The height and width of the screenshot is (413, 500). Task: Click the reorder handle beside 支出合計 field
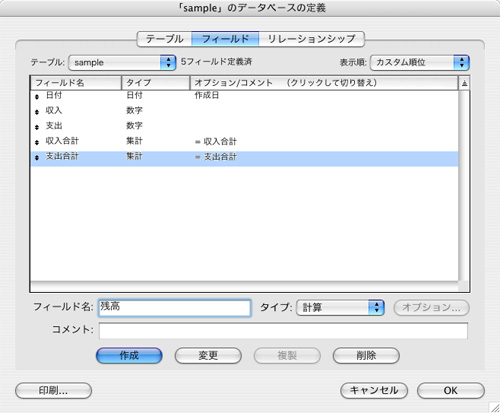pos(37,157)
